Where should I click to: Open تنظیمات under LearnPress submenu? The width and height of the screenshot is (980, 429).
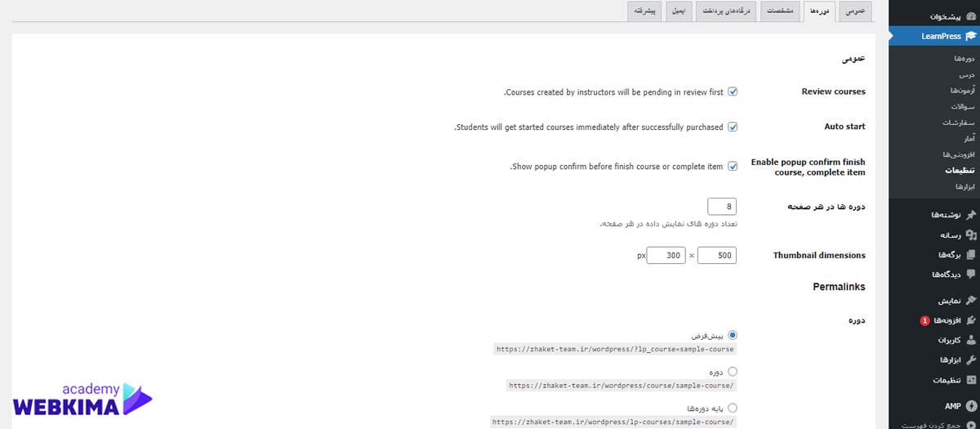coord(960,170)
